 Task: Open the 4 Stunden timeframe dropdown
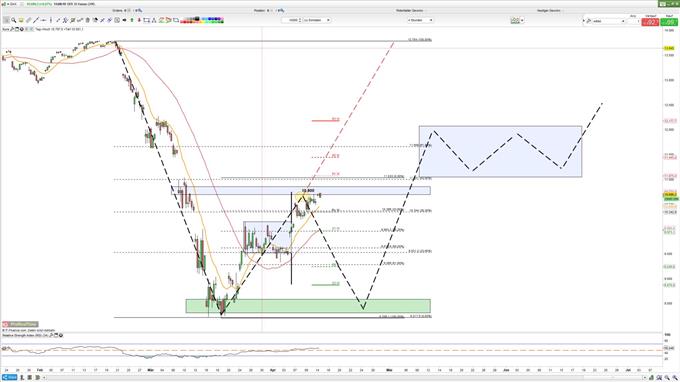pos(420,20)
